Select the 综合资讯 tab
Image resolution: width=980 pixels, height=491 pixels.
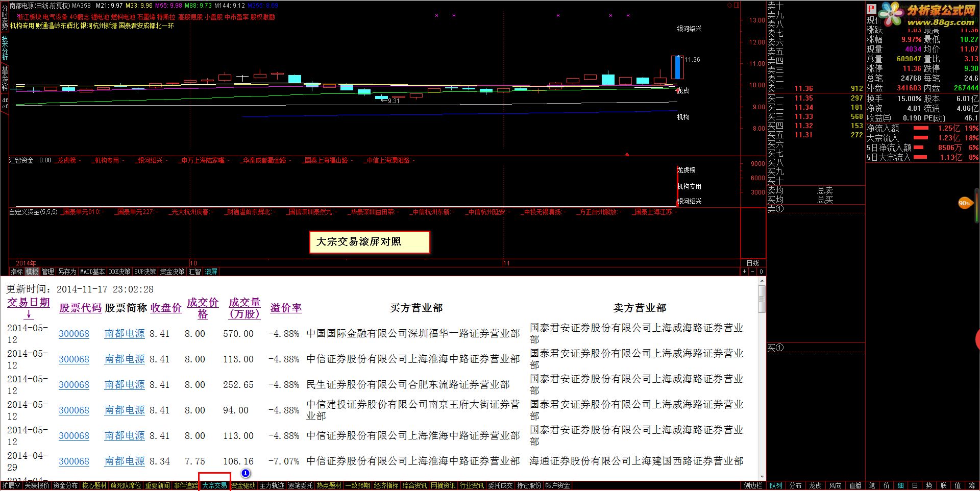415,485
